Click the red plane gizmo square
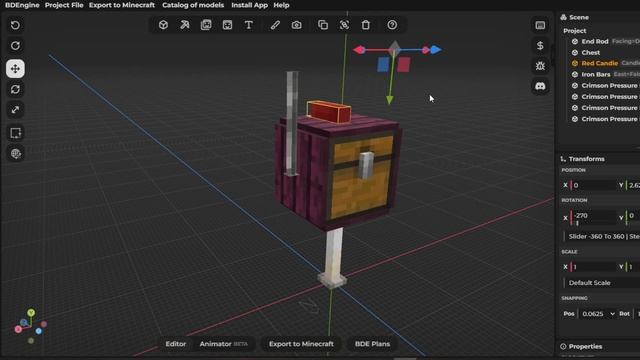This screenshot has width=640, height=360. (404, 64)
